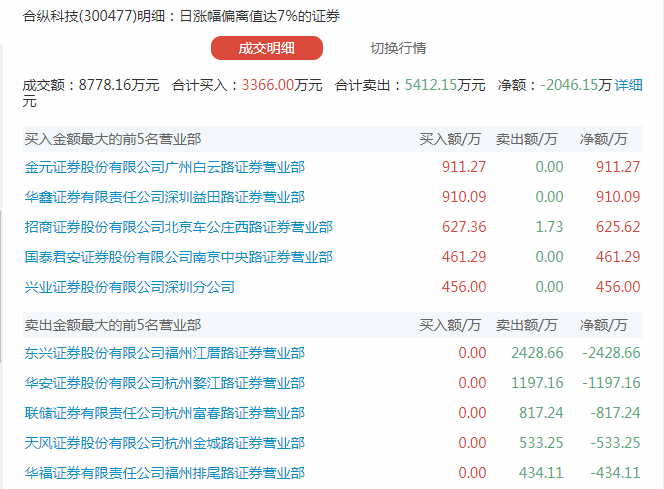Open 招商证券北京车公庄西路证券营业部 link

tap(178, 227)
